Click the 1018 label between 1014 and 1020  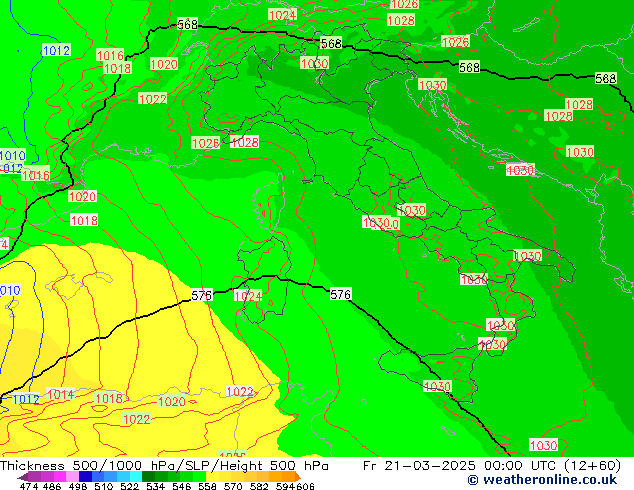[109, 398]
